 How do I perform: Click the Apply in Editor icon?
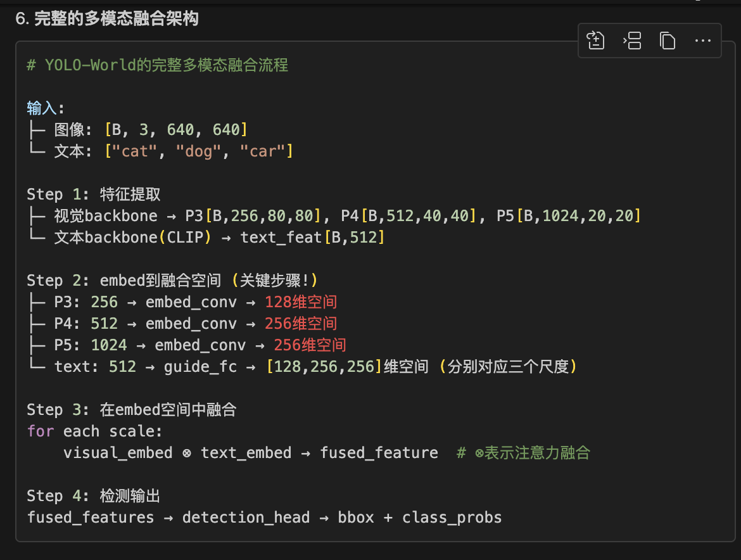[x=595, y=41]
